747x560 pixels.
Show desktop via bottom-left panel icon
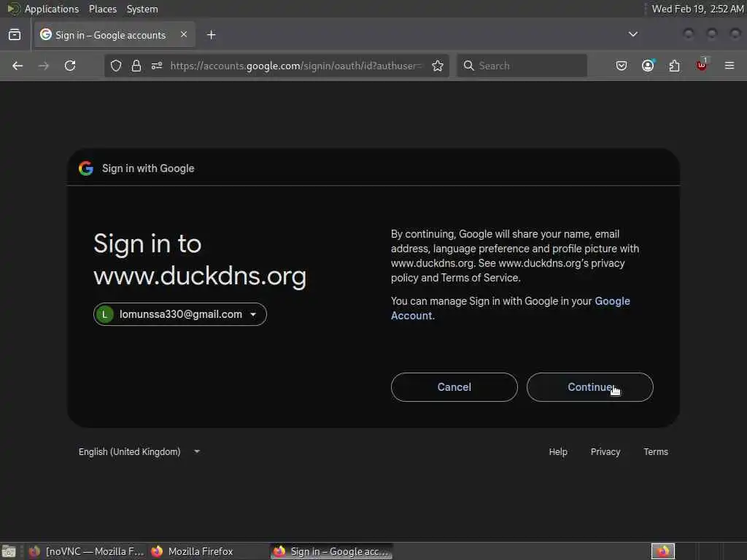9,551
